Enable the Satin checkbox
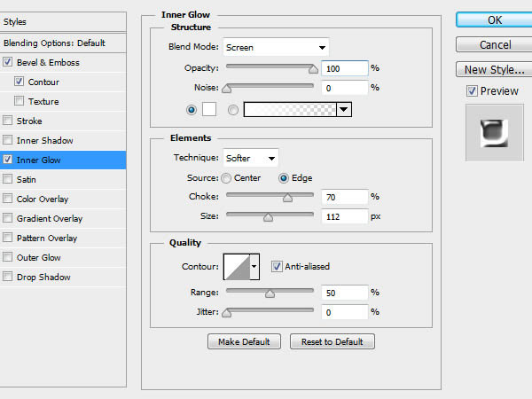 [7, 179]
